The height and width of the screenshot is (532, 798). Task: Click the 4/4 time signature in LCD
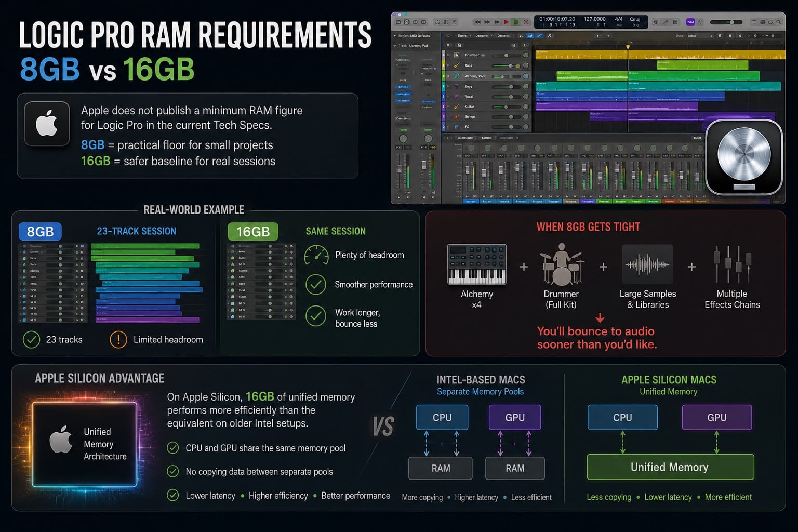(x=619, y=19)
